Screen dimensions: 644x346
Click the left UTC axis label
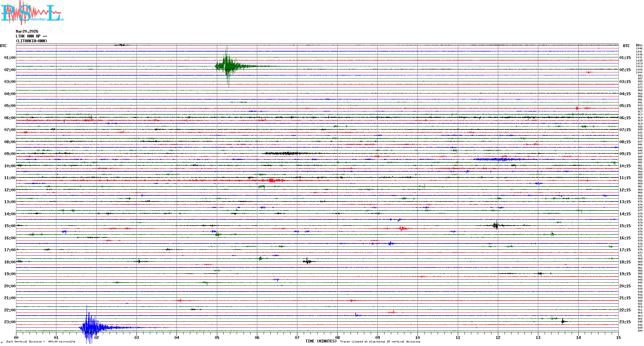tap(3, 46)
